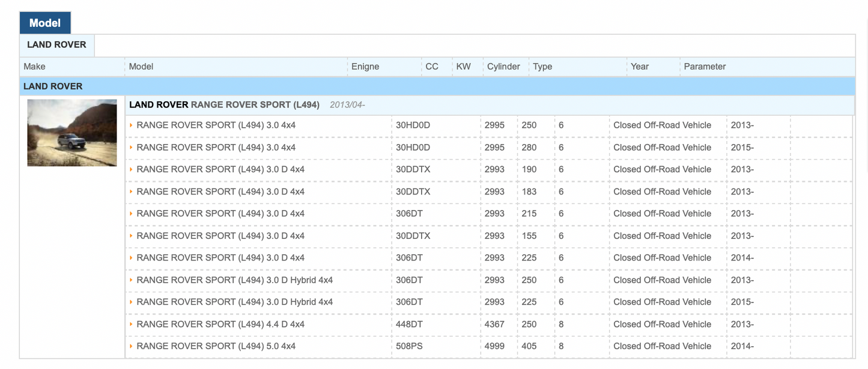Click the Year column header
The height and width of the screenshot is (369, 868).
click(639, 67)
